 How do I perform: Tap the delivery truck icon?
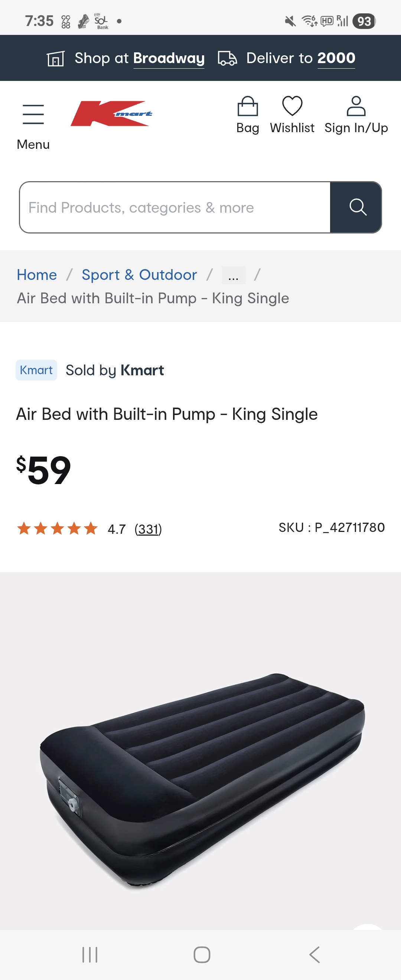[x=227, y=59]
